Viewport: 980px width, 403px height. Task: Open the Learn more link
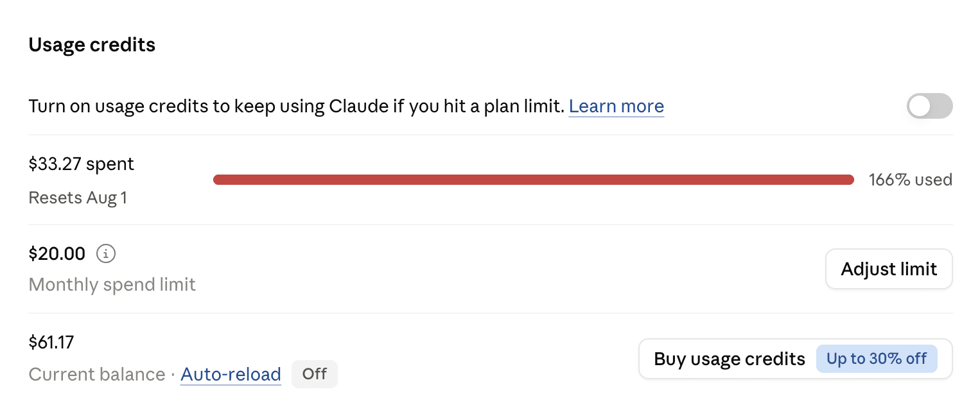pyautogui.click(x=617, y=106)
